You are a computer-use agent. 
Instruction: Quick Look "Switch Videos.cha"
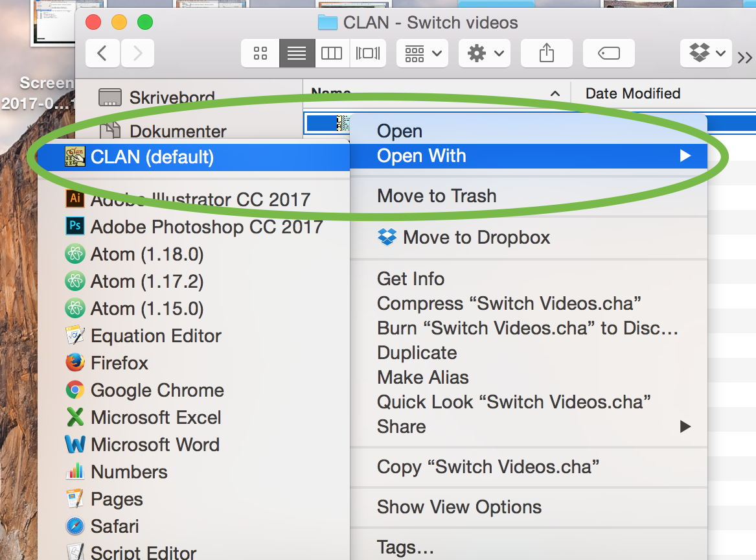click(529, 402)
